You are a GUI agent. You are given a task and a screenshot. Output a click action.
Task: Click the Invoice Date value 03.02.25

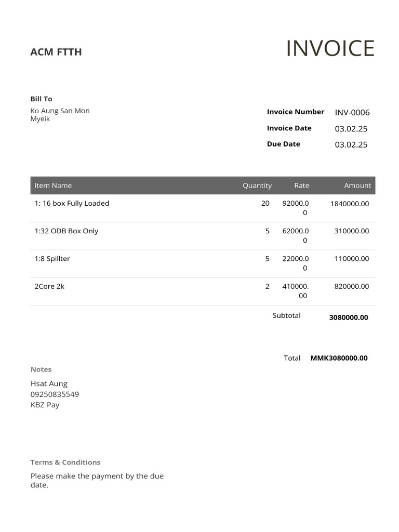click(x=351, y=129)
